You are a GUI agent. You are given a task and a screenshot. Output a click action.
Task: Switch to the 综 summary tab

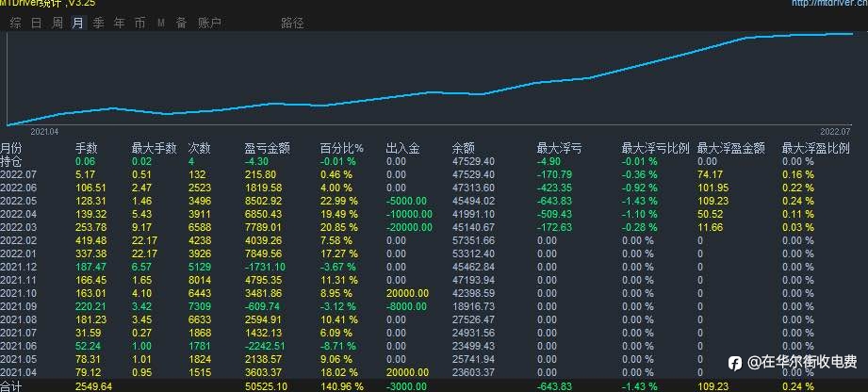point(16,24)
